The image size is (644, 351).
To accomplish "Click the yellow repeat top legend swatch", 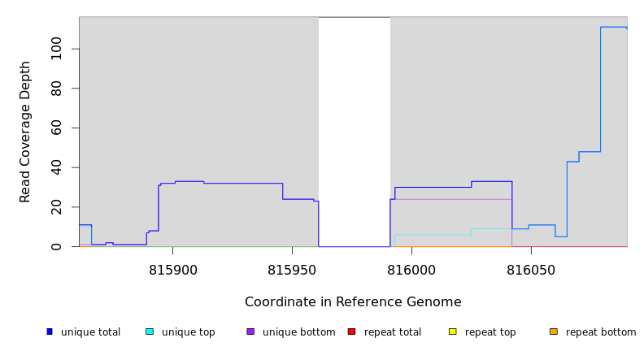I will 452,331.
